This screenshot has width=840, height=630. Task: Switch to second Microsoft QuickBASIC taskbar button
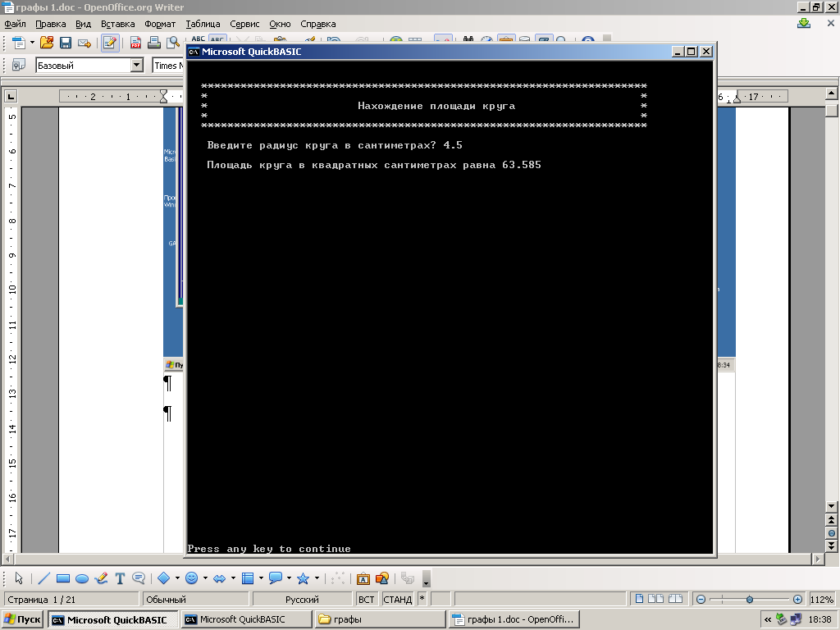click(x=246, y=619)
